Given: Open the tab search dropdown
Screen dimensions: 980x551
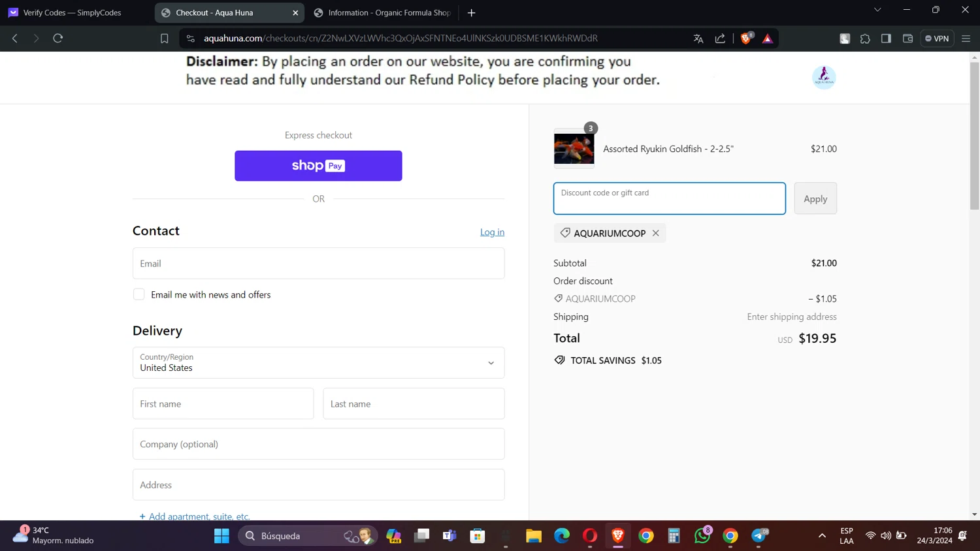Looking at the screenshot, I should 877,10.
